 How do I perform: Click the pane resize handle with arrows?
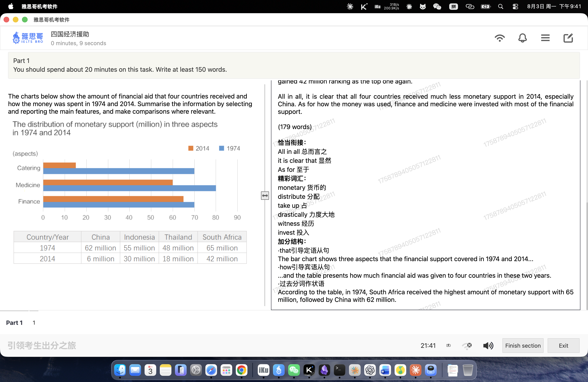(x=265, y=196)
